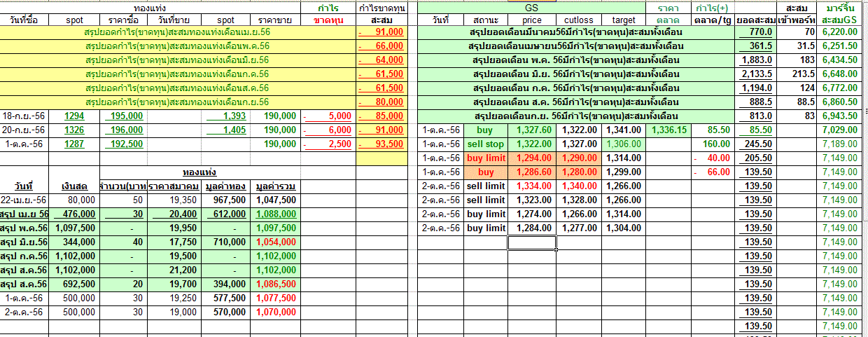
Task: Click red total value 1,070,000
Action: (274, 312)
